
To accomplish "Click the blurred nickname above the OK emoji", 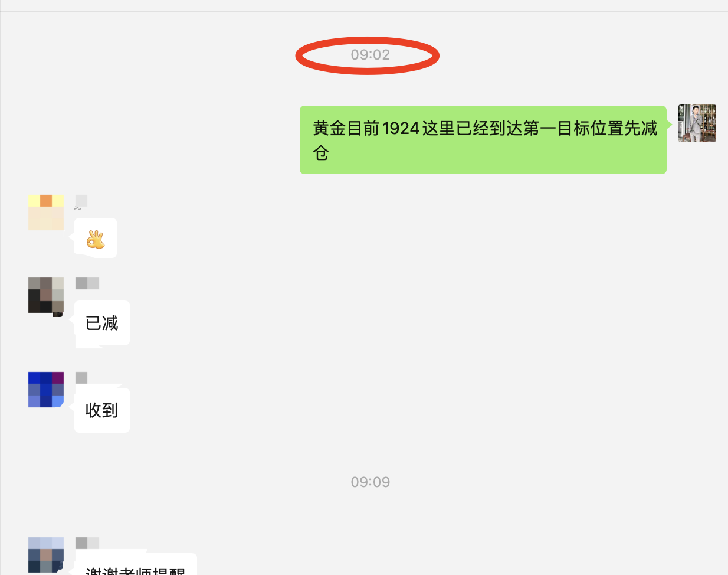I will 81,201.
